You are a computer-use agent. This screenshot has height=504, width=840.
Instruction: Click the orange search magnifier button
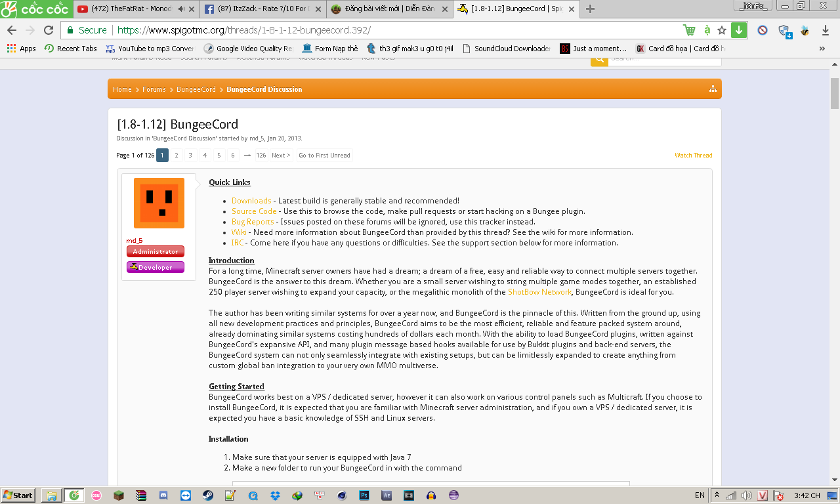tap(599, 60)
